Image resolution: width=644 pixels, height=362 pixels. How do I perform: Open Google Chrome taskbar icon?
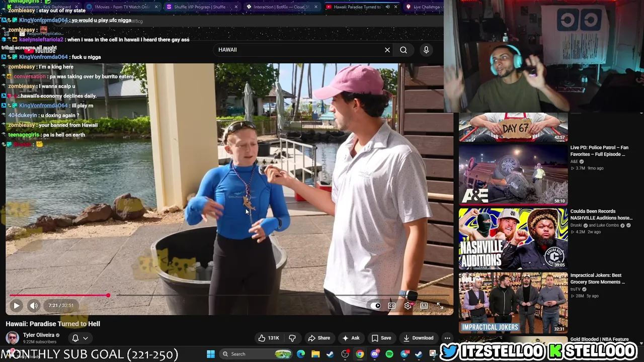(x=360, y=354)
